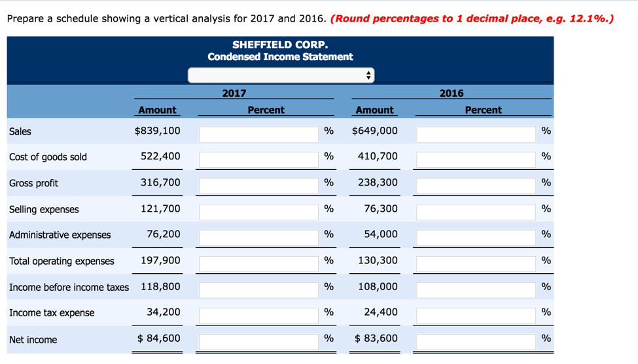Select the 2017 Administrative expenses percent field
The width and height of the screenshot is (638, 364).
pos(258,237)
